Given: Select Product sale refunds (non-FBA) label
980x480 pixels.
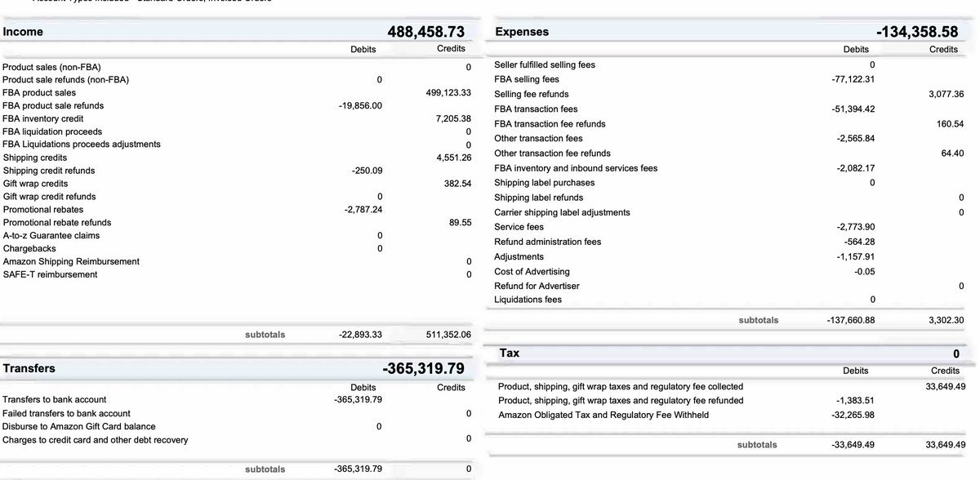Looking at the screenshot, I should pos(65,80).
